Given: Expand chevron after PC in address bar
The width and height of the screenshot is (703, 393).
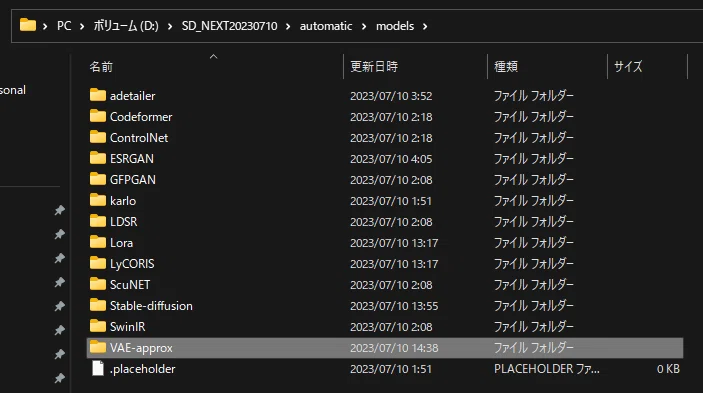Looking at the screenshot, I should 82,26.
